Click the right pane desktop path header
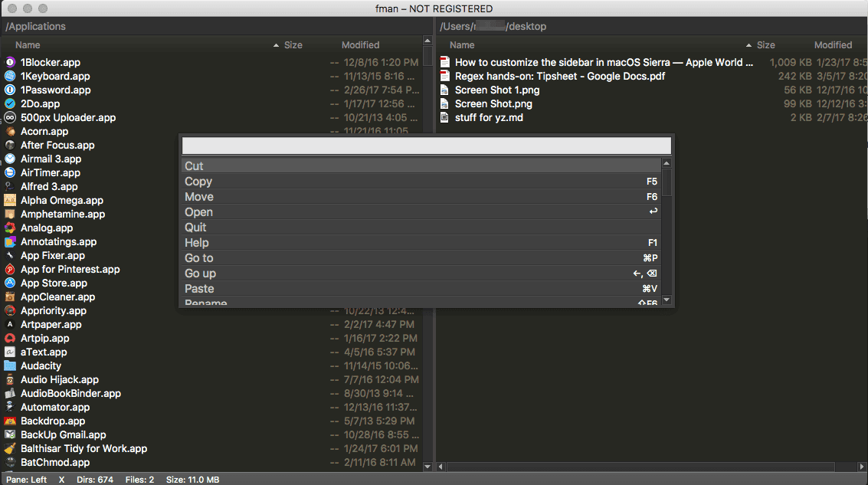 493,26
